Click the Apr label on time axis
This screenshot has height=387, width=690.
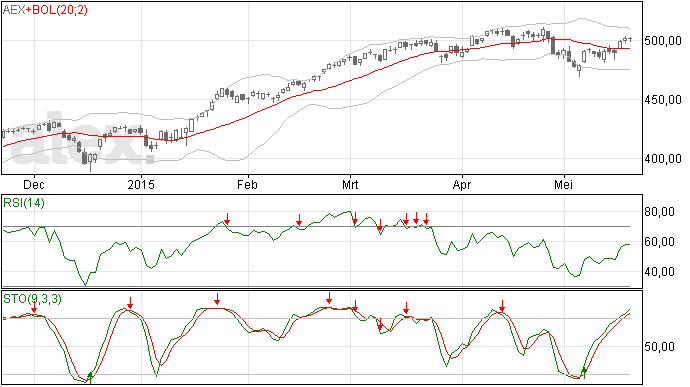click(x=462, y=184)
